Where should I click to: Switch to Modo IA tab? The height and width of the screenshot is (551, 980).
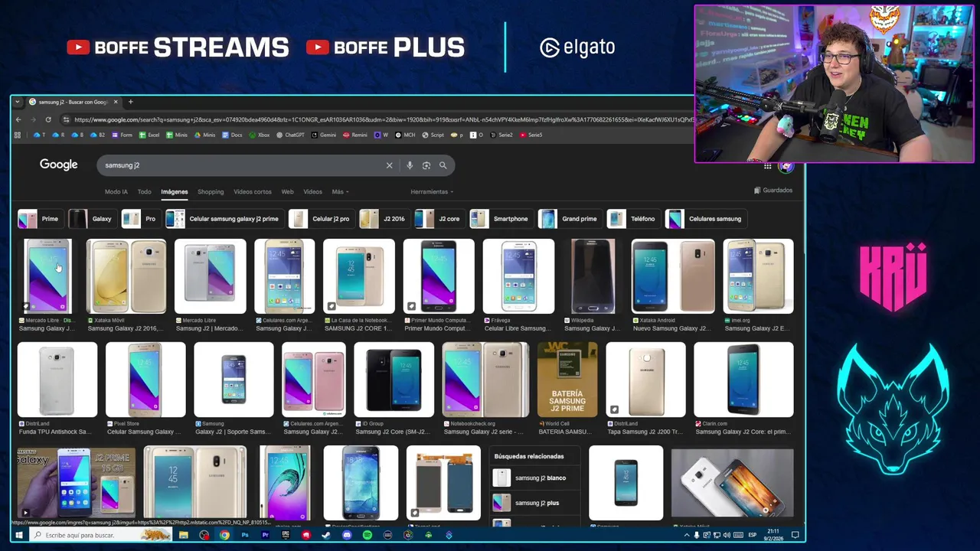(116, 192)
